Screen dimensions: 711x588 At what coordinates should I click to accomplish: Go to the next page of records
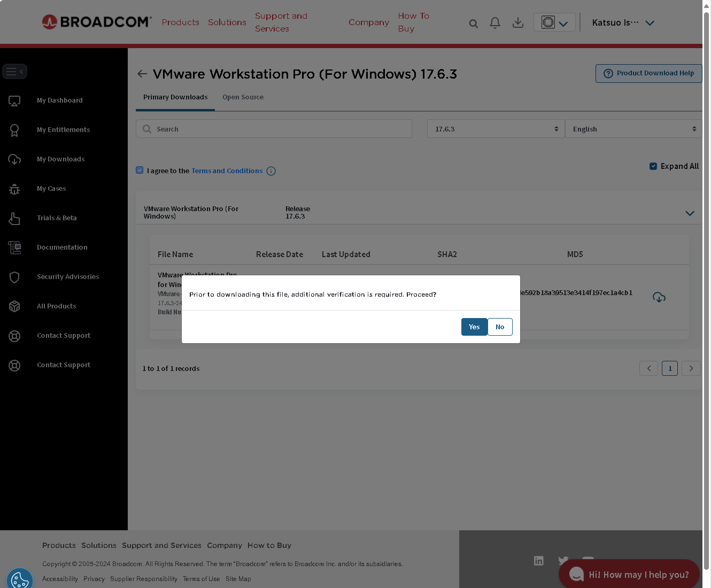pos(691,368)
